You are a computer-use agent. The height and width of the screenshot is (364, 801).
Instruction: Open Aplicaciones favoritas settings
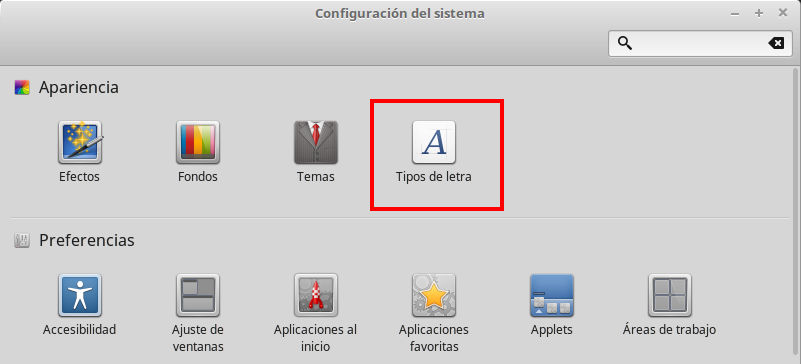[x=434, y=295]
